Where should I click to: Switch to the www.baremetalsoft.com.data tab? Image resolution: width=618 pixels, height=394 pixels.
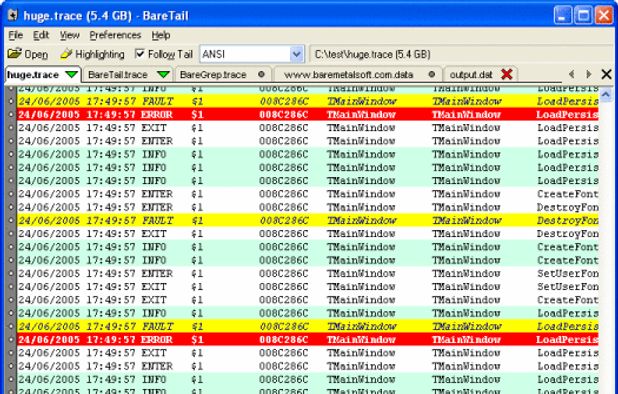(358, 74)
